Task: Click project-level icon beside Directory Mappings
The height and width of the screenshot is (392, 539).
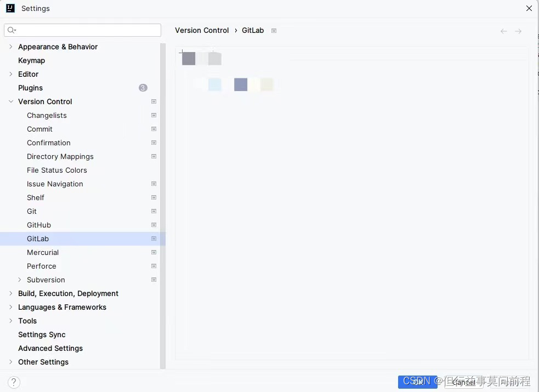Action: [x=154, y=157]
